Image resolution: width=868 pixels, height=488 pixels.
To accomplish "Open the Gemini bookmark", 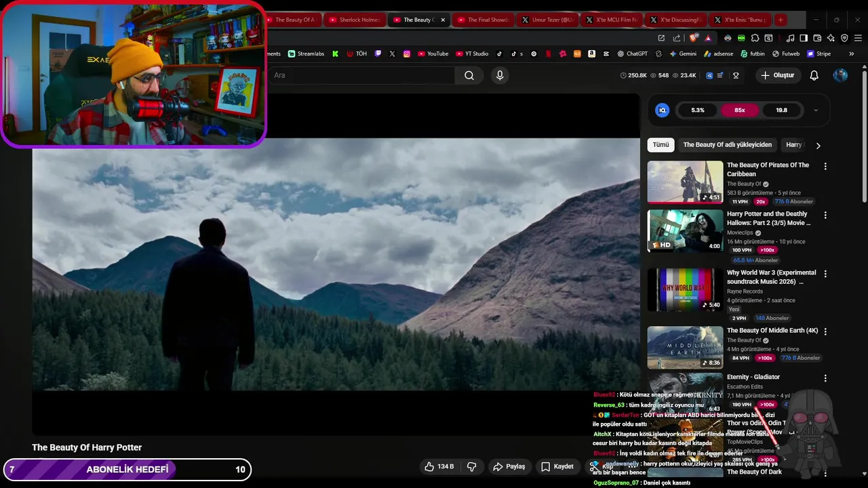I will tap(683, 54).
